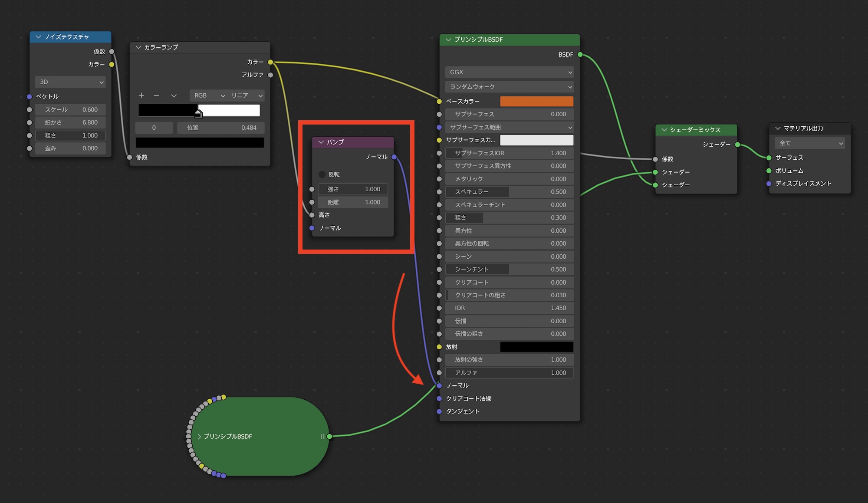Open the ランダムウォーク subsurface method dropdown
Image resolution: width=868 pixels, height=503 pixels.
click(x=509, y=87)
